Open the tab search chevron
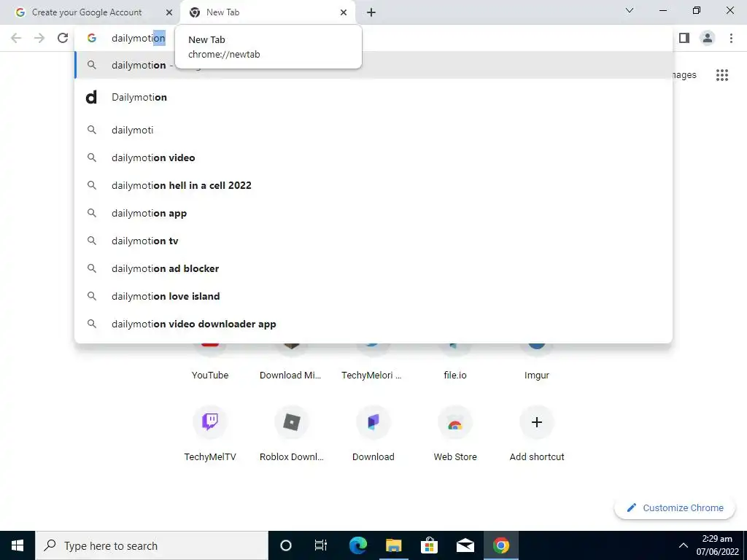 [630, 10]
